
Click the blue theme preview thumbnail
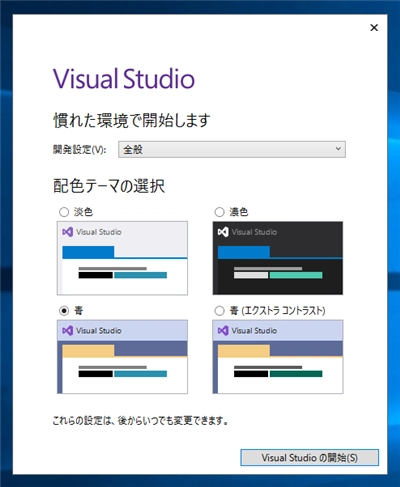pyautogui.click(x=122, y=357)
